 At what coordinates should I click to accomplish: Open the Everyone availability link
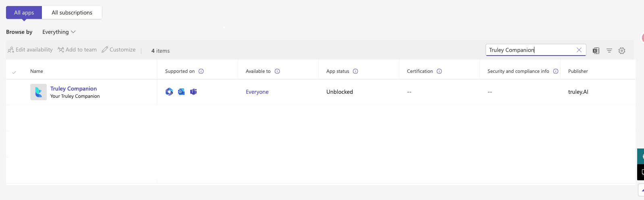click(x=257, y=92)
